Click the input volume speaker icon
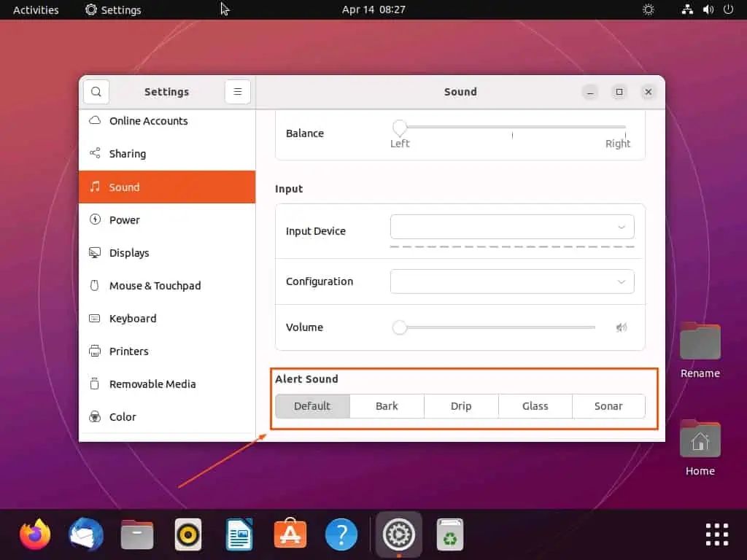 click(x=622, y=327)
